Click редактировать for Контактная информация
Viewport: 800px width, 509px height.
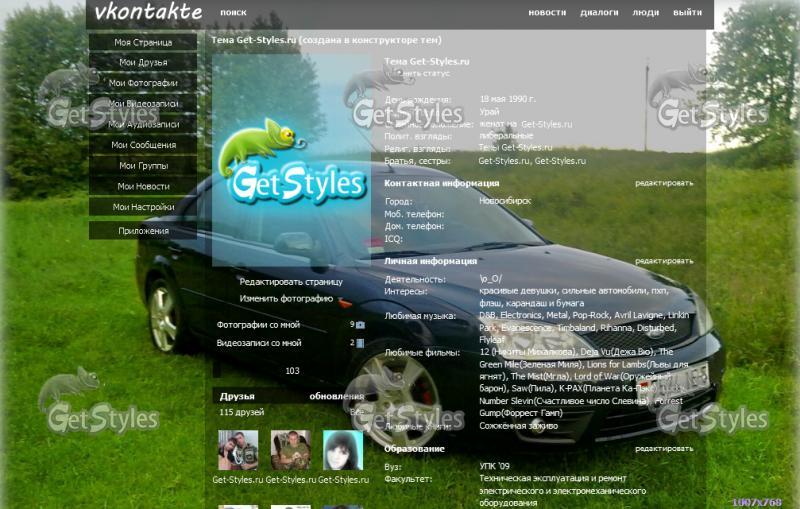pyautogui.click(x=664, y=183)
